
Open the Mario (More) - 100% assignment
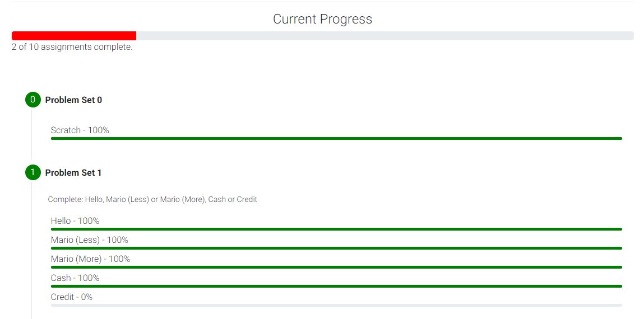(x=90, y=259)
